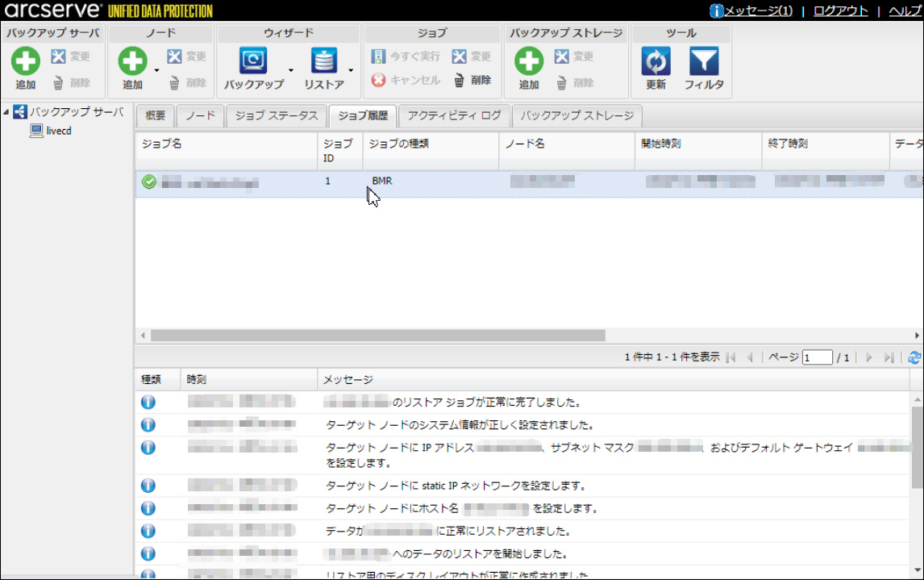The height and width of the screenshot is (580, 924).
Task: Open the Backup wizard icon
Action: coord(253,61)
